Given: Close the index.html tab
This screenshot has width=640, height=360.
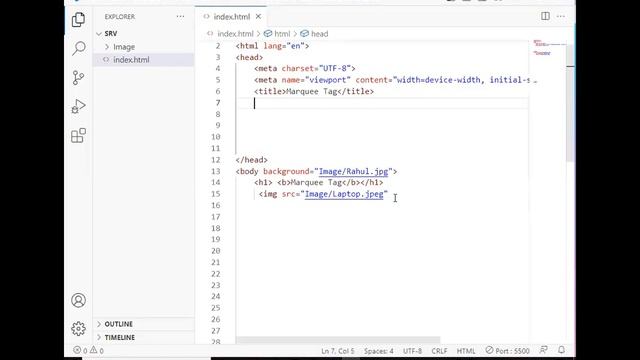Looking at the screenshot, I should coord(258,17).
